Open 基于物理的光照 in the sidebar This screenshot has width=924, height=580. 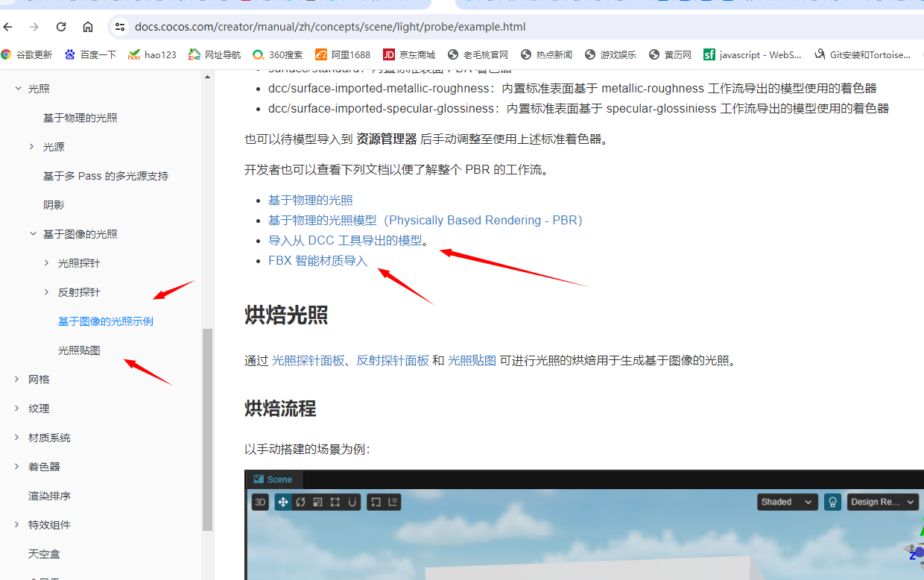80,118
